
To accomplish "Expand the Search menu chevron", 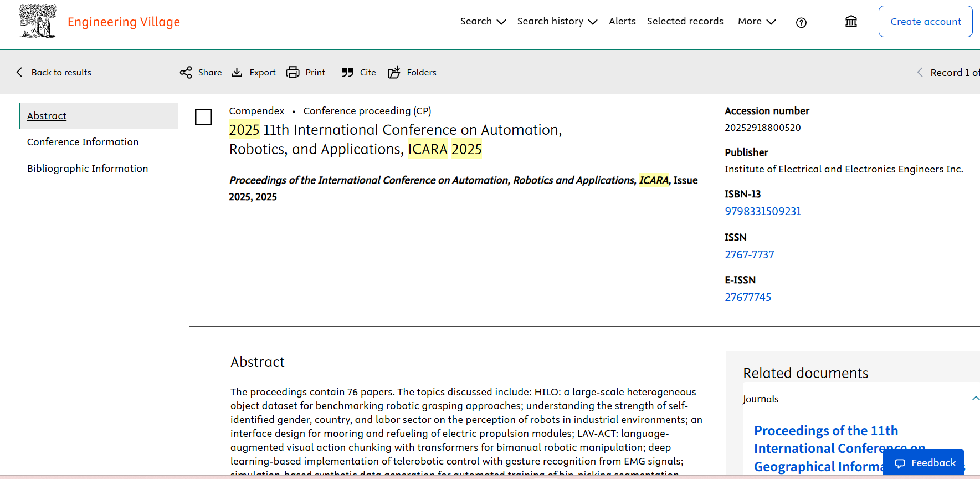I will tap(501, 22).
